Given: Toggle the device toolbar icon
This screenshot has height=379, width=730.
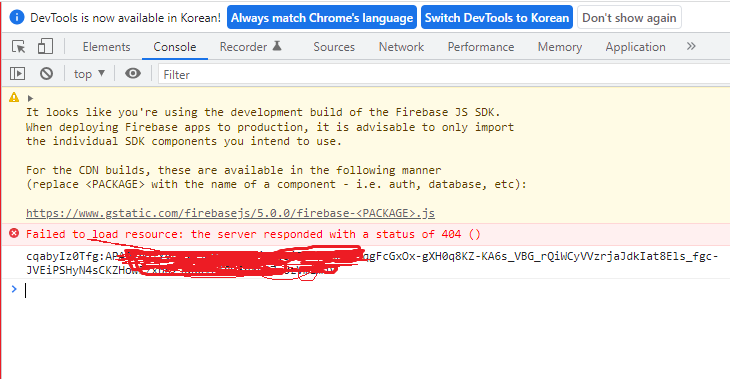Looking at the screenshot, I should click(x=45, y=47).
